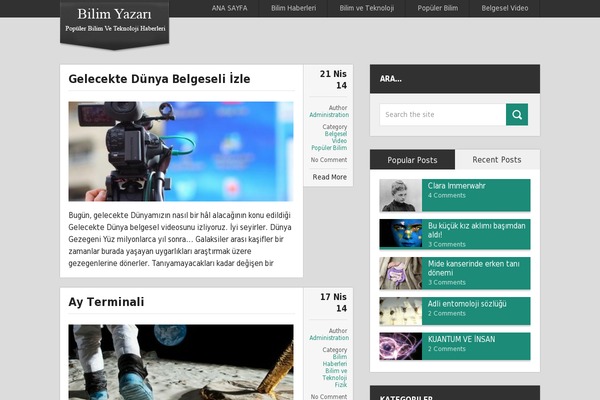Screen dimensions: 600x400
Task: Open the moon astronaut post image
Action: pyautogui.click(x=181, y=362)
